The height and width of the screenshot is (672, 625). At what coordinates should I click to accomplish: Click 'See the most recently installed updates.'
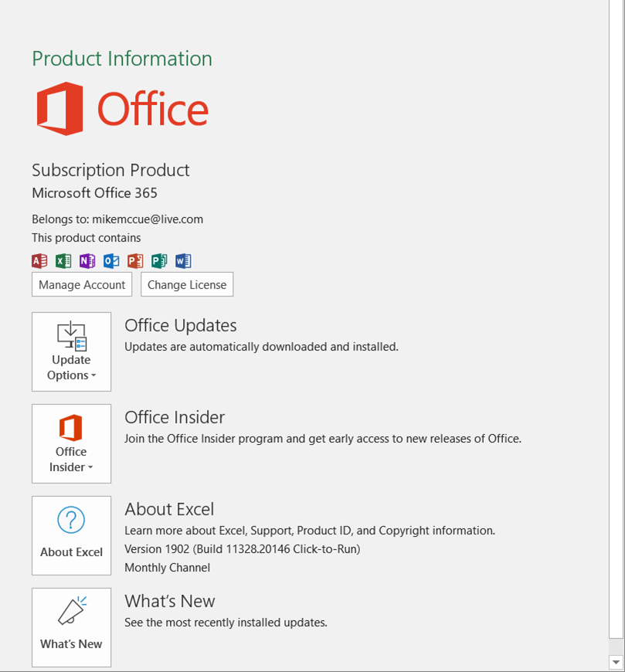[x=226, y=623]
